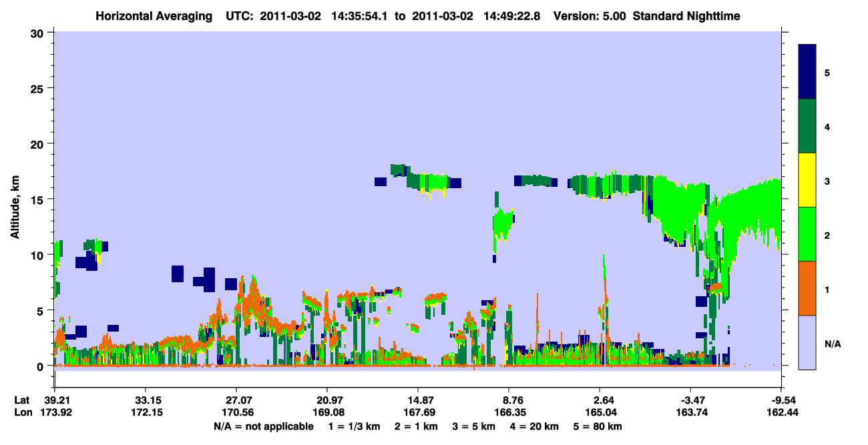Click the longitude value 167.69
868x445 pixels.
tap(418, 412)
